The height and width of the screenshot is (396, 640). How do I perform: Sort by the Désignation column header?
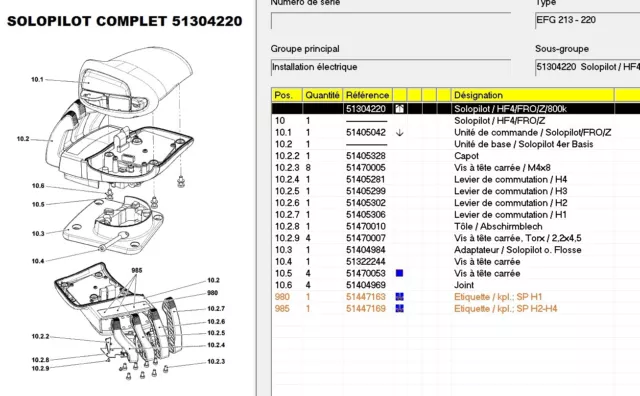pyautogui.click(x=532, y=95)
